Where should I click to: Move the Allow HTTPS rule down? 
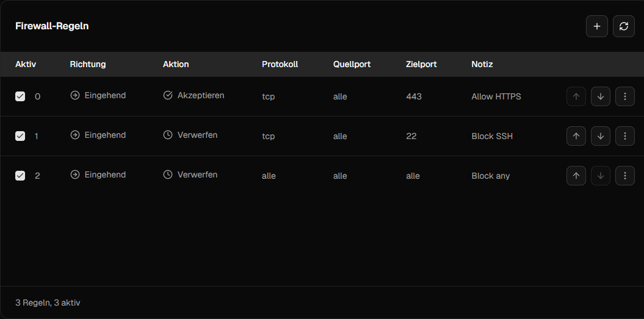(601, 96)
